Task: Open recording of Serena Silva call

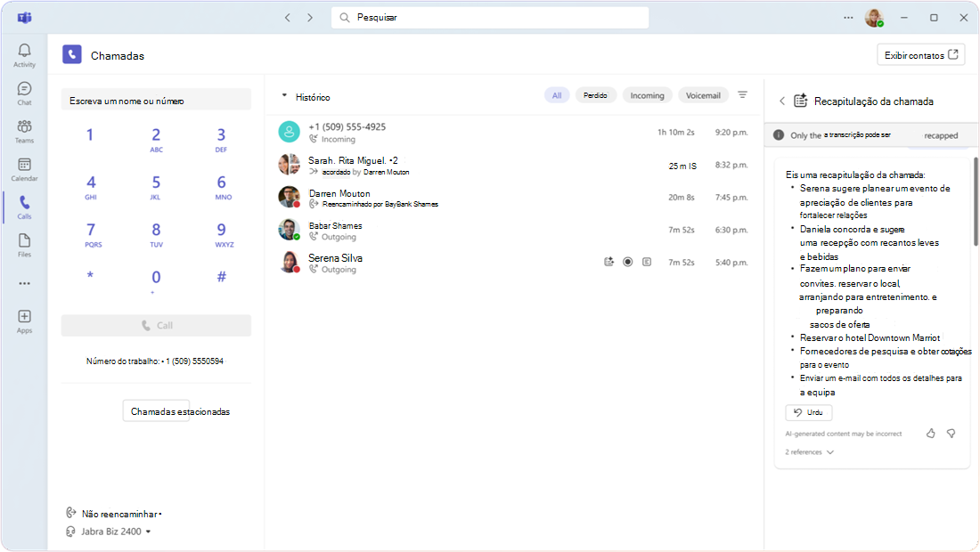Action: coord(627,263)
